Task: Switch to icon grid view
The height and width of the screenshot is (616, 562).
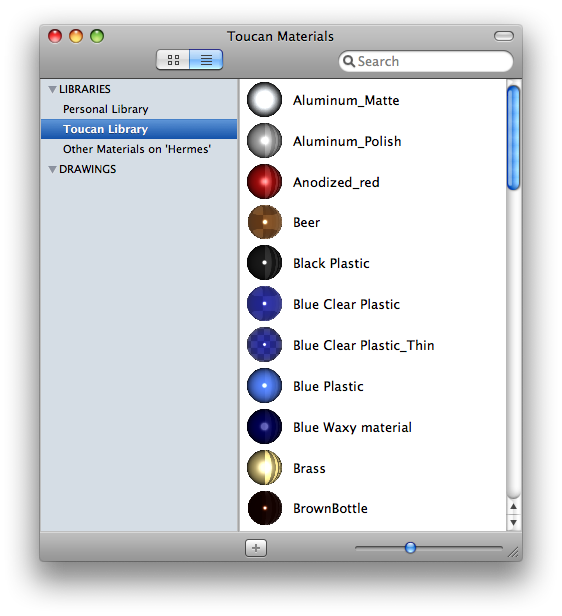Action: click(173, 60)
